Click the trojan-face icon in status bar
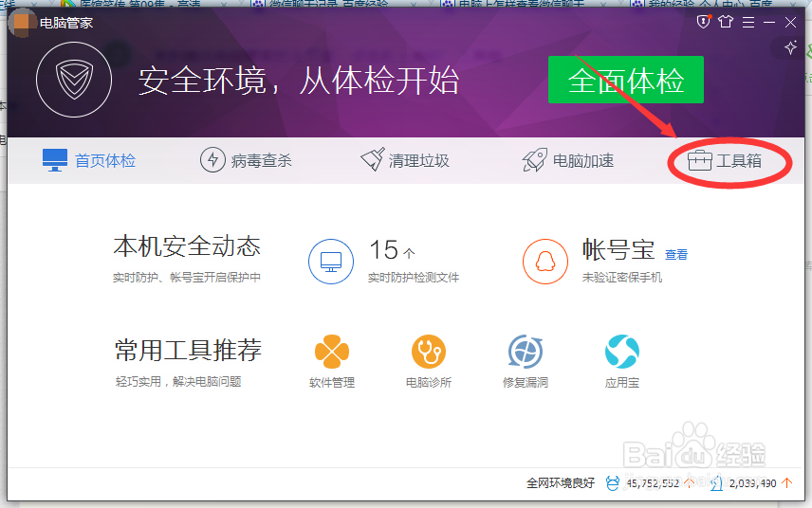This screenshot has height=508, width=812. pyautogui.click(x=612, y=483)
